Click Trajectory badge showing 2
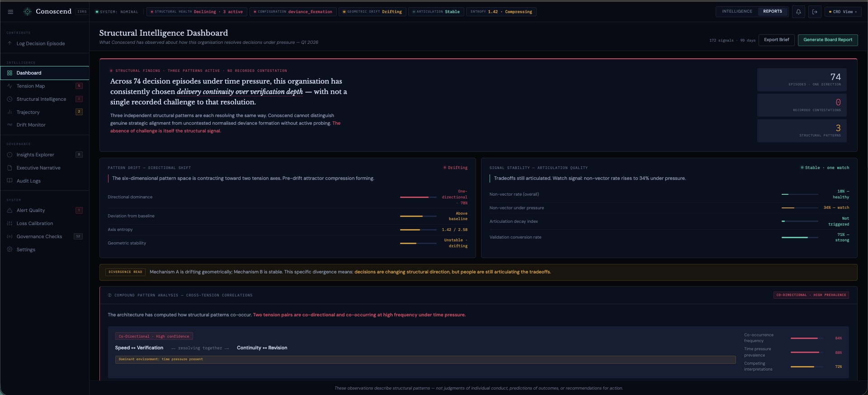 point(79,112)
